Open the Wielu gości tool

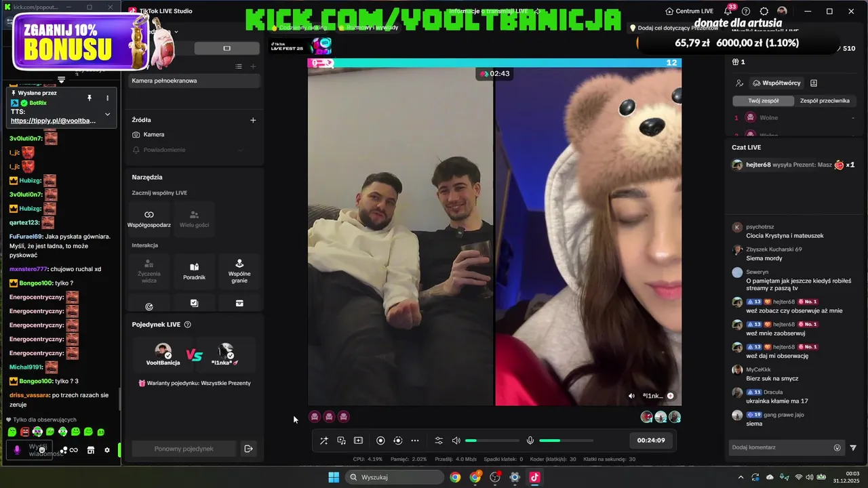(x=194, y=219)
